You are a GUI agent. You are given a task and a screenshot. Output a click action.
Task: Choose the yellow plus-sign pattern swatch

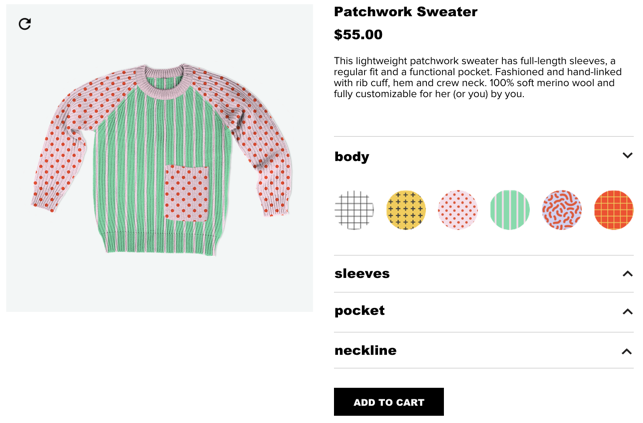(x=406, y=210)
